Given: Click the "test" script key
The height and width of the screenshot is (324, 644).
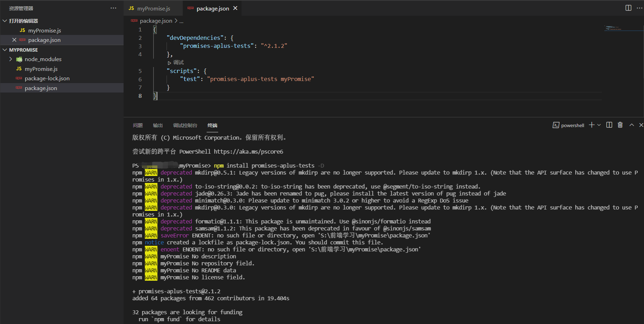Looking at the screenshot, I should (190, 79).
